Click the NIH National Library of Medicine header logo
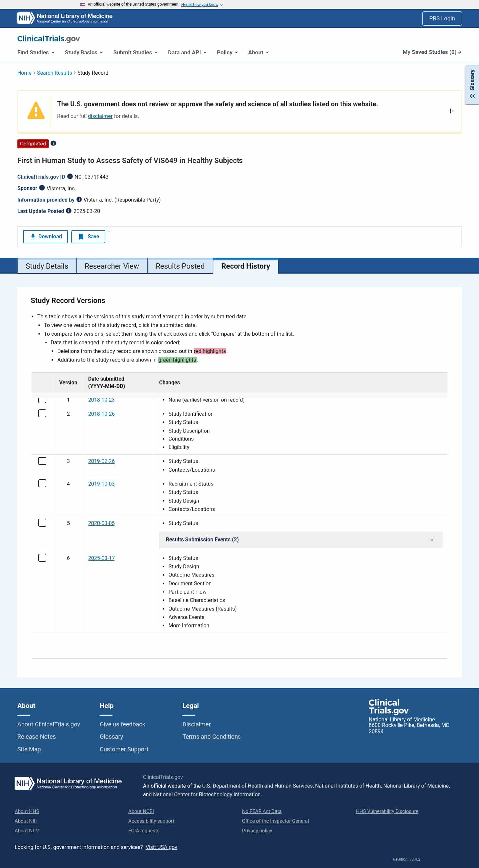Screen dimensions: 479x868 tap(65, 18)
